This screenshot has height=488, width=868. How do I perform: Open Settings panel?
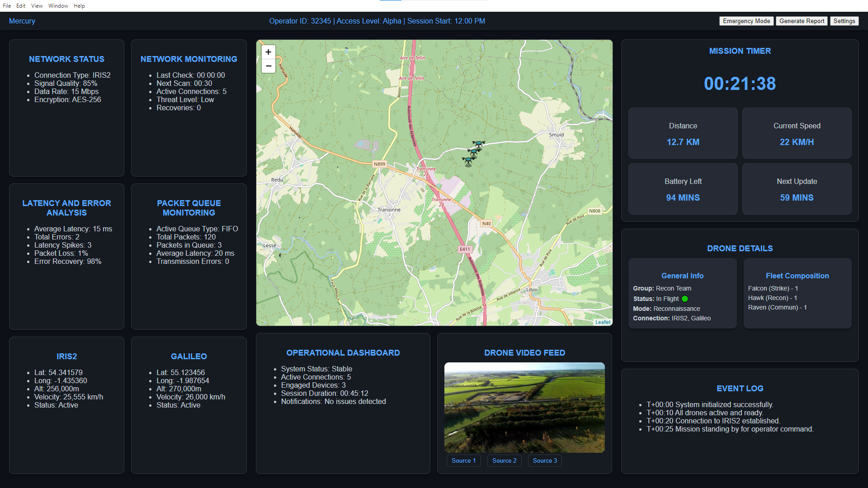click(846, 21)
